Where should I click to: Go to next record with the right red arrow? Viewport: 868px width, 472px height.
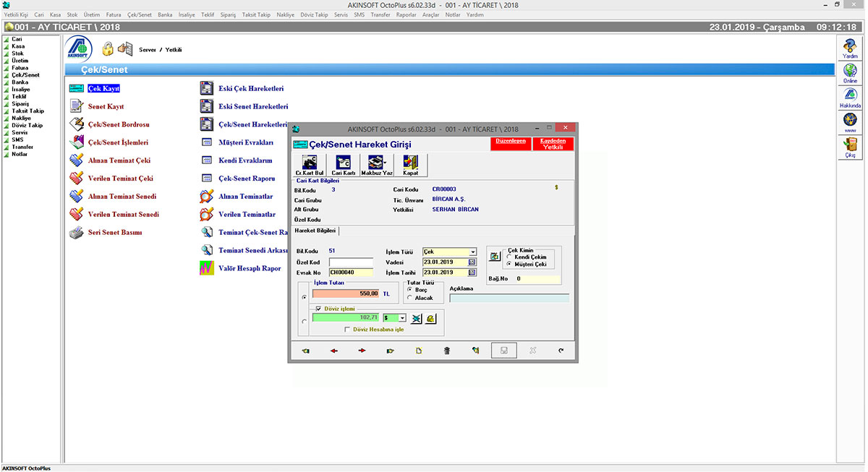(x=362, y=351)
